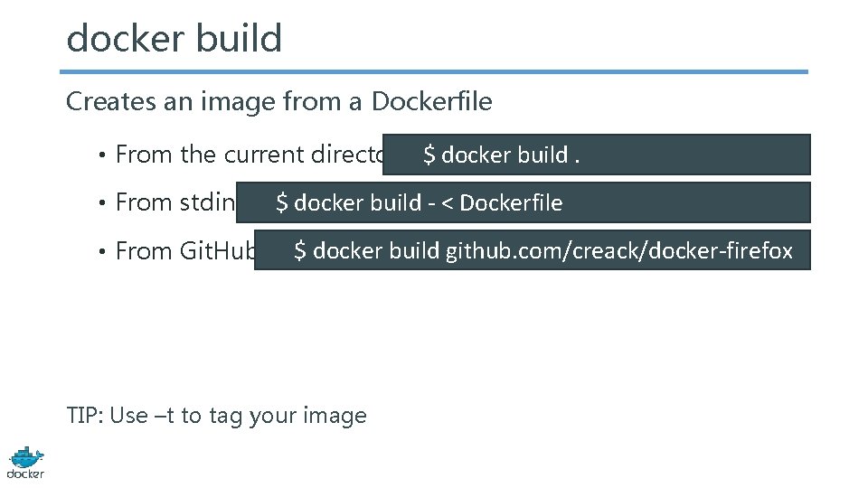Select 'Creates an image from a Dockerfile' subtitle
This screenshot has width=868, height=488.
click(x=278, y=102)
